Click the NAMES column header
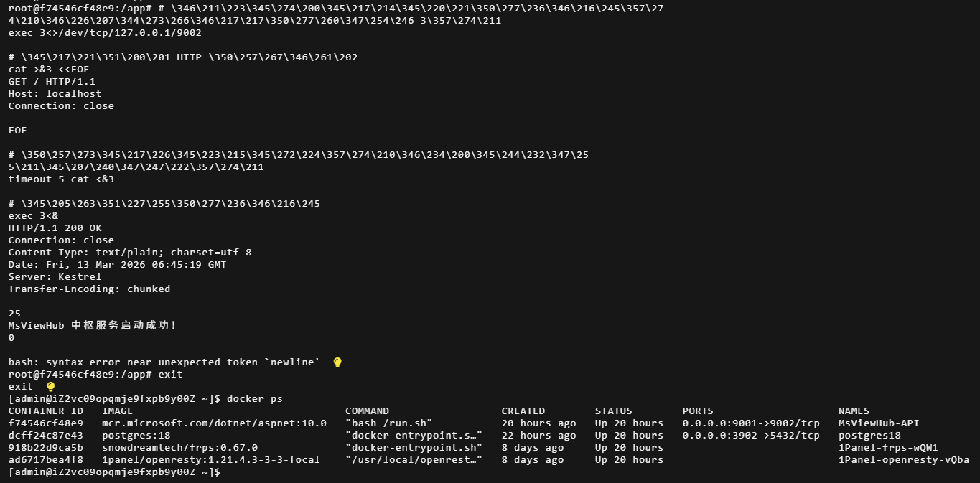The height and width of the screenshot is (483, 980). pyautogui.click(x=854, y=411)
